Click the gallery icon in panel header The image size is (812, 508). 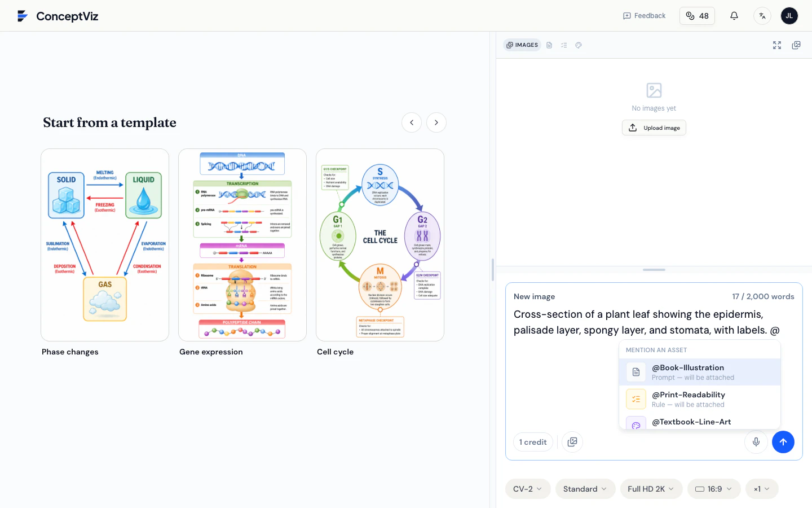click(796, 45)
